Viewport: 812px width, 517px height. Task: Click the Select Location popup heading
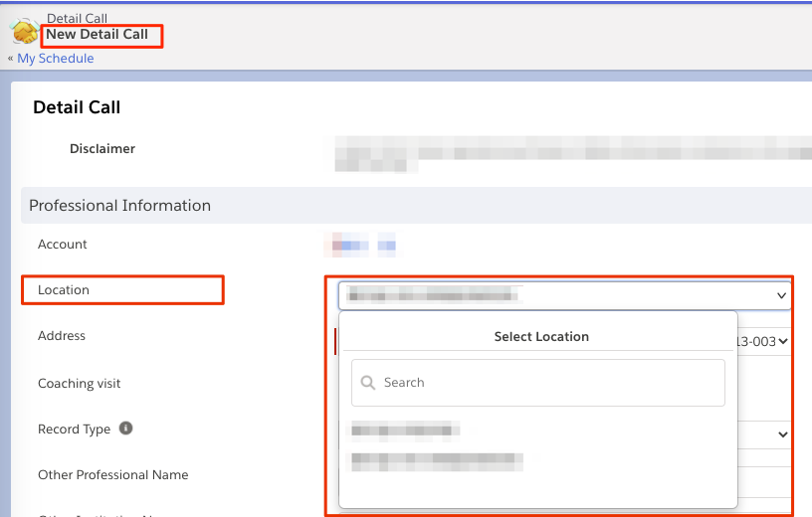(x=541, y=337)
